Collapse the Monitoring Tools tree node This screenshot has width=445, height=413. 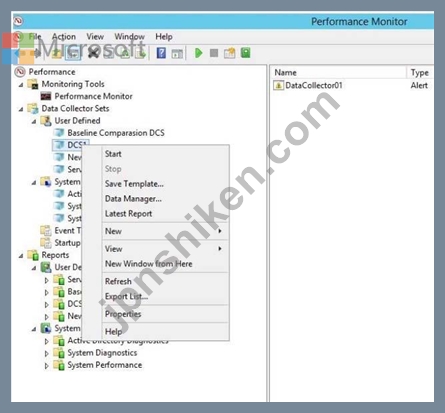click(x=21, y=84)
